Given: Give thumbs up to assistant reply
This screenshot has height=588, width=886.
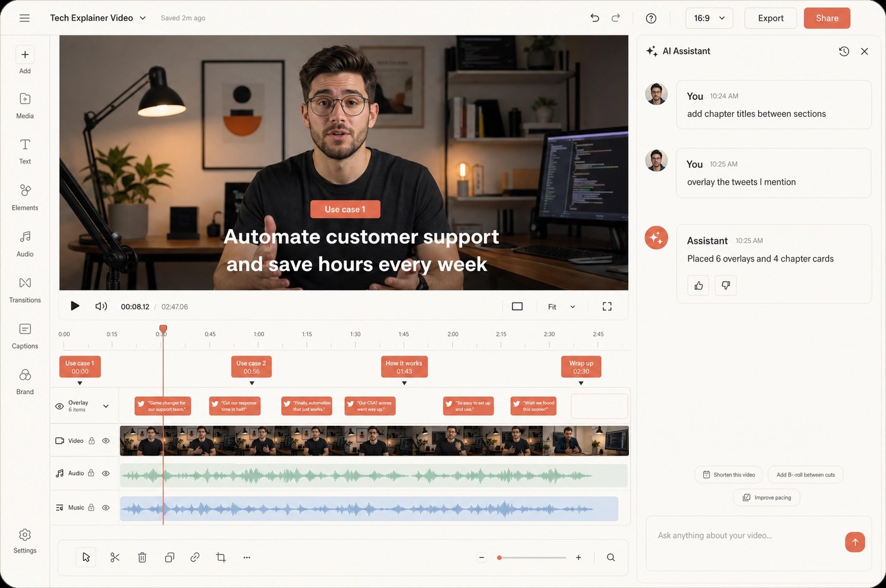Looking at the screenshot, I should (x=698, y=285).
